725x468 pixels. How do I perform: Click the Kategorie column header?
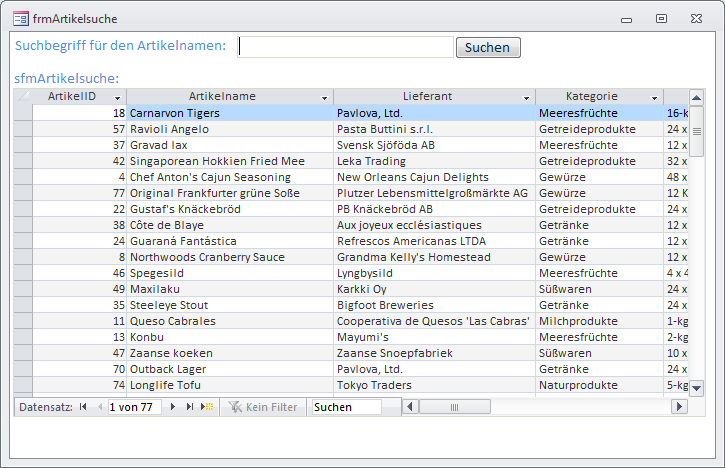[591, 96]
